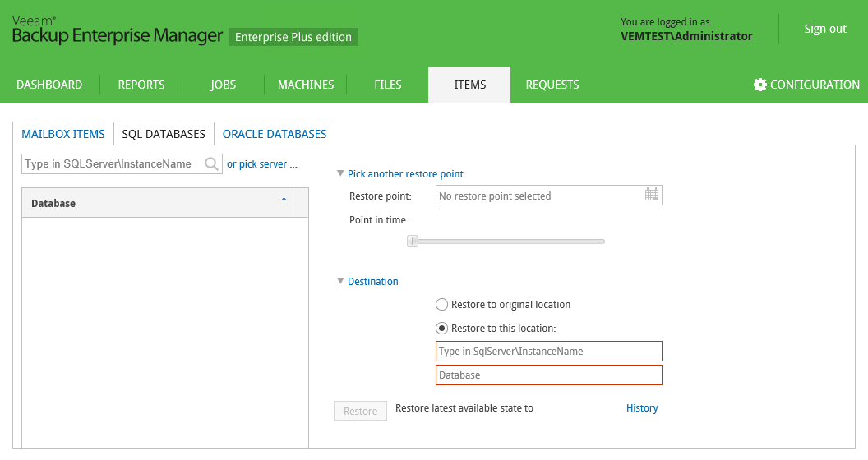Switch to Mailbox Items subtab

[x=63, y=134]
